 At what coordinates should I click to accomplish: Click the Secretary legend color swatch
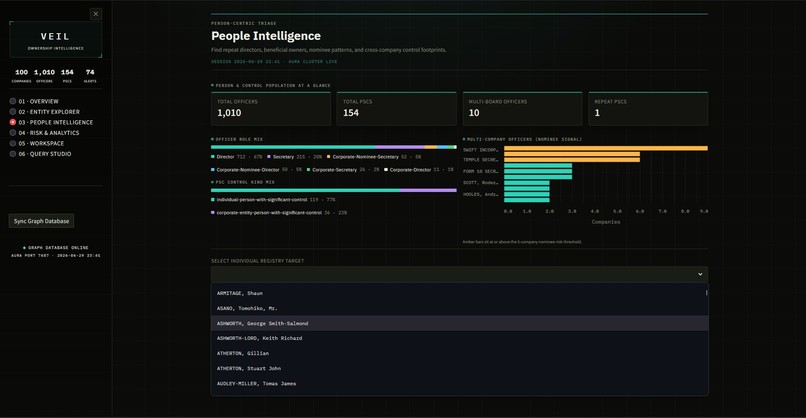(269, 157)
